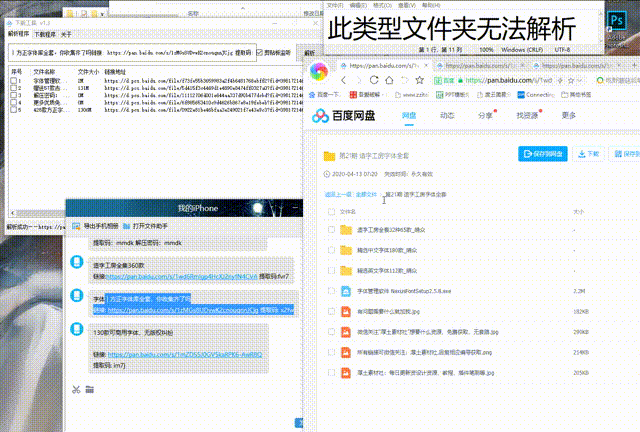Screen dimensions: 640x432
Task: Click 返回上一级 breadcrumb link
Action: 338,195
